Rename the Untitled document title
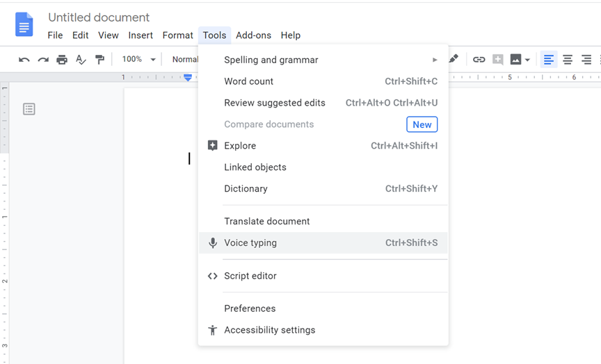 [99, 17]
